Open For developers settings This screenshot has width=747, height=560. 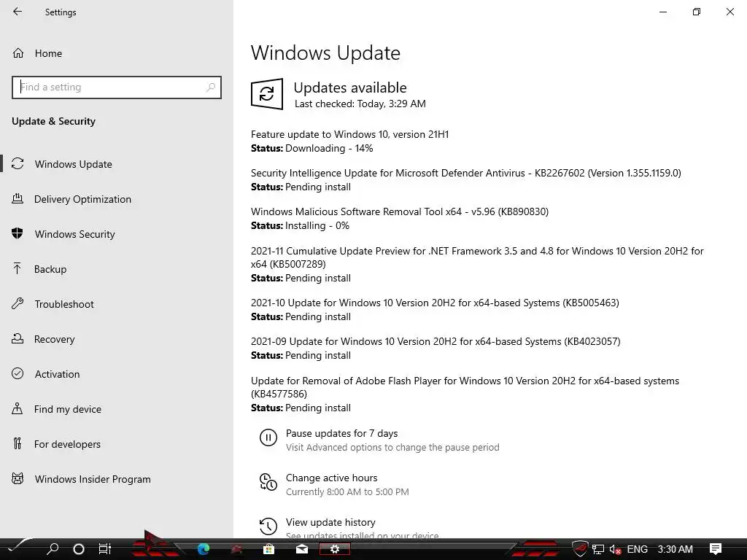pos(67,444)
